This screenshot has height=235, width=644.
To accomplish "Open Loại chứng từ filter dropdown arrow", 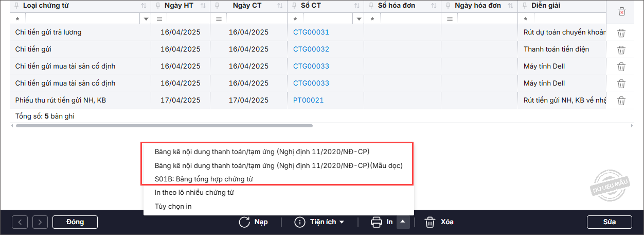I will click(x=146, y=19).
